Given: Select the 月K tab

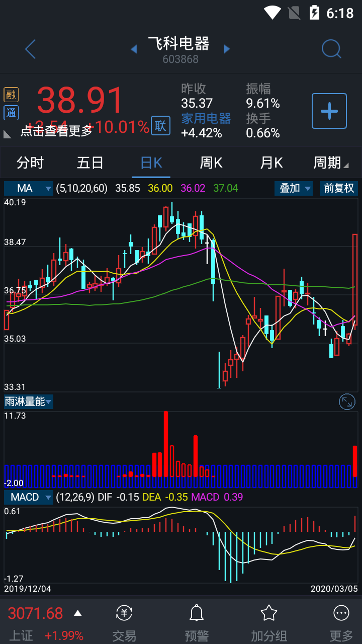Looking at the screenshot, I should (271, 163).
